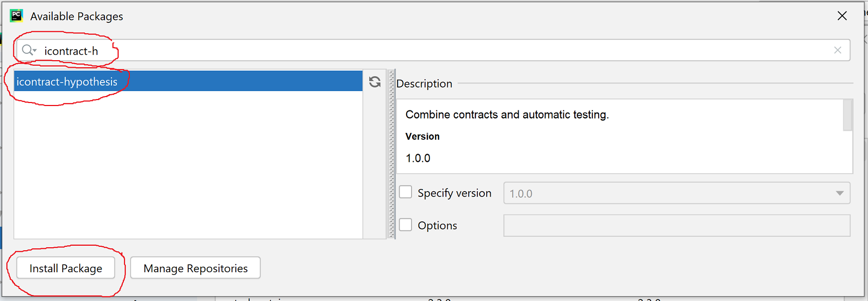
Task: Reload the package list with the refresh icon
Action: click(x=375, y=82)
